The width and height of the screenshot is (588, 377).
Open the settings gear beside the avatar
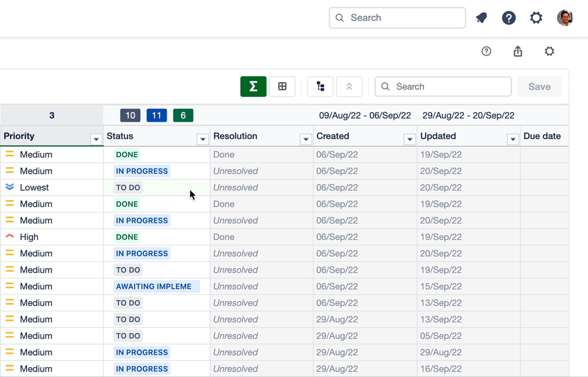[536, 18]
